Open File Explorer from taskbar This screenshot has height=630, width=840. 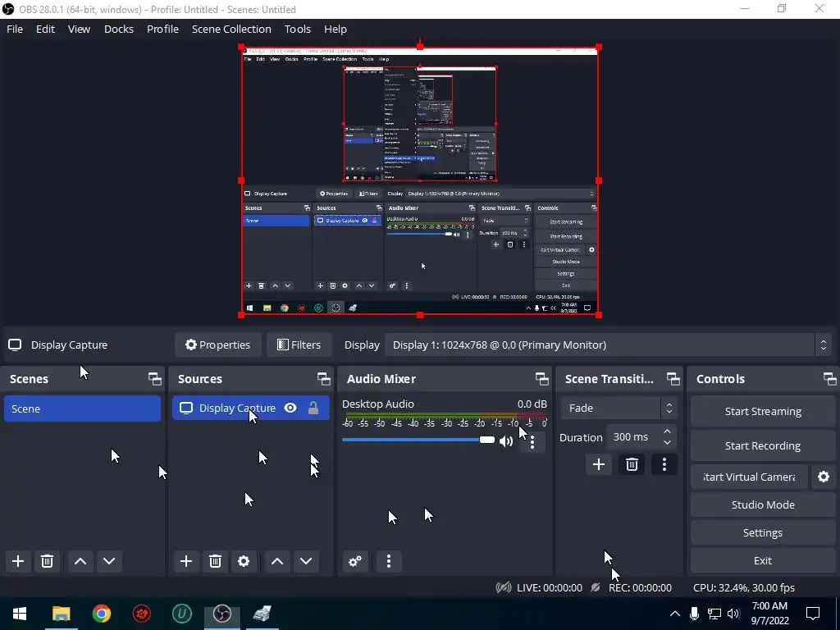click(61, 614)
